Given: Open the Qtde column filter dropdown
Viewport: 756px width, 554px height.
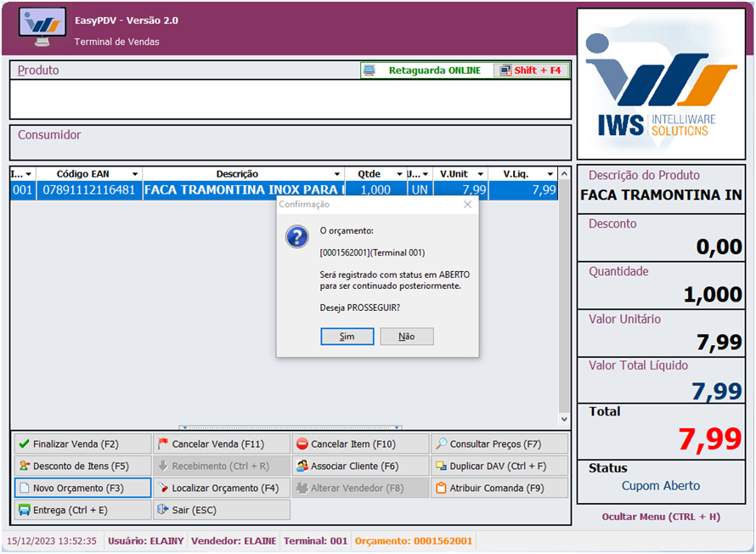Looking at the screenshot, I should point(398,174).
